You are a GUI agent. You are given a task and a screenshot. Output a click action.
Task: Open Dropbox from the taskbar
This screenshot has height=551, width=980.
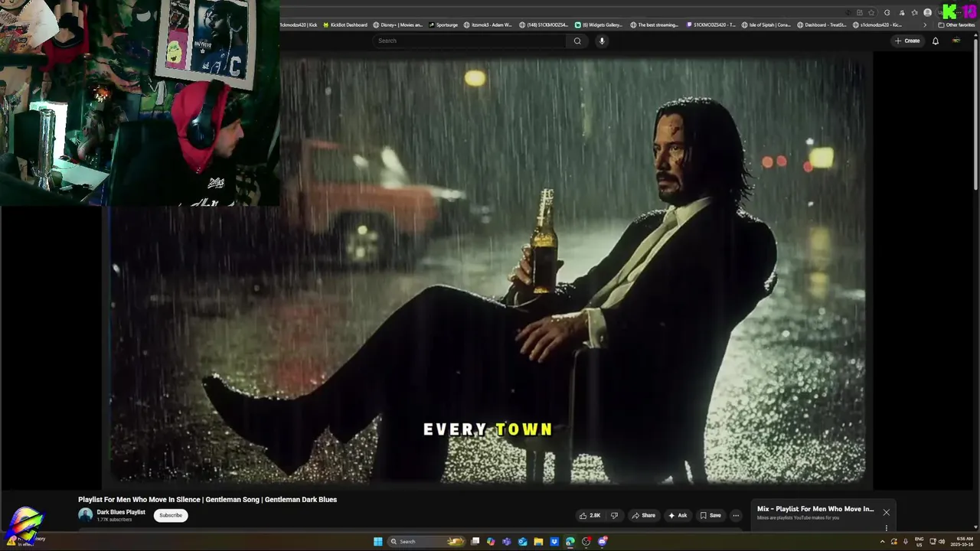[554, 541]
